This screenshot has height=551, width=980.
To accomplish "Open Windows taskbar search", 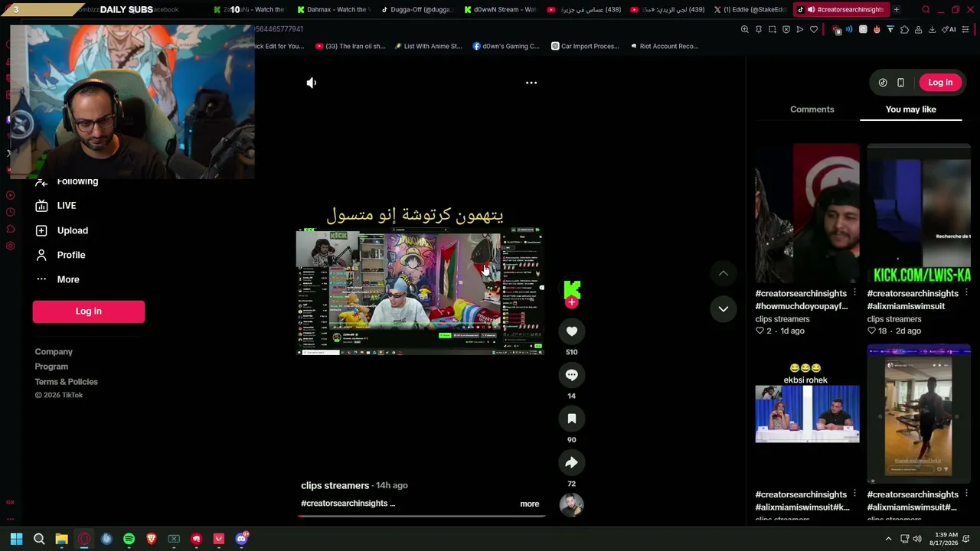I will (x=39, y=539).
